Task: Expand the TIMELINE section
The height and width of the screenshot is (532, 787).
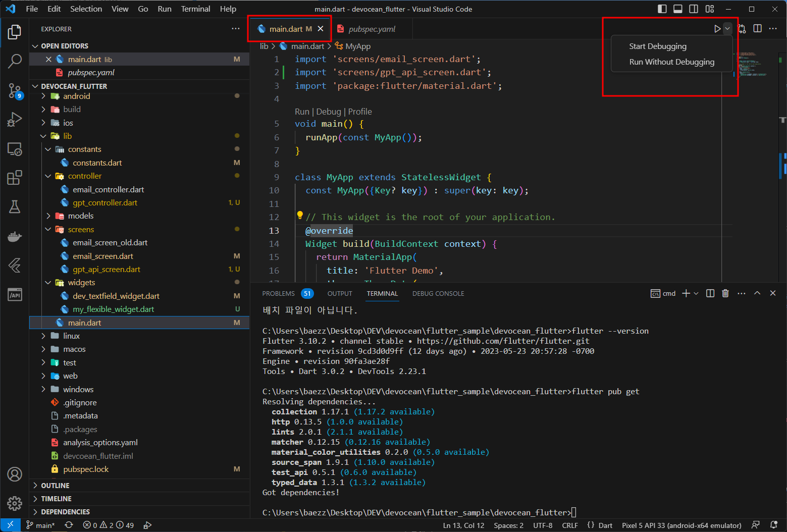Action: point(139,499)
